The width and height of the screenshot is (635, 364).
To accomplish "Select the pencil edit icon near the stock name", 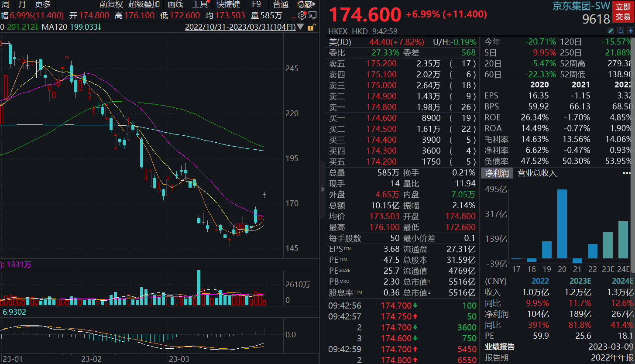I will [611, 31].
